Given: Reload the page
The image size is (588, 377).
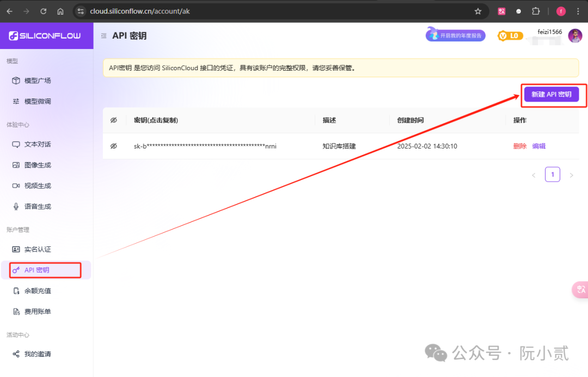Looking at the screenshot, I should coord(44,11).
